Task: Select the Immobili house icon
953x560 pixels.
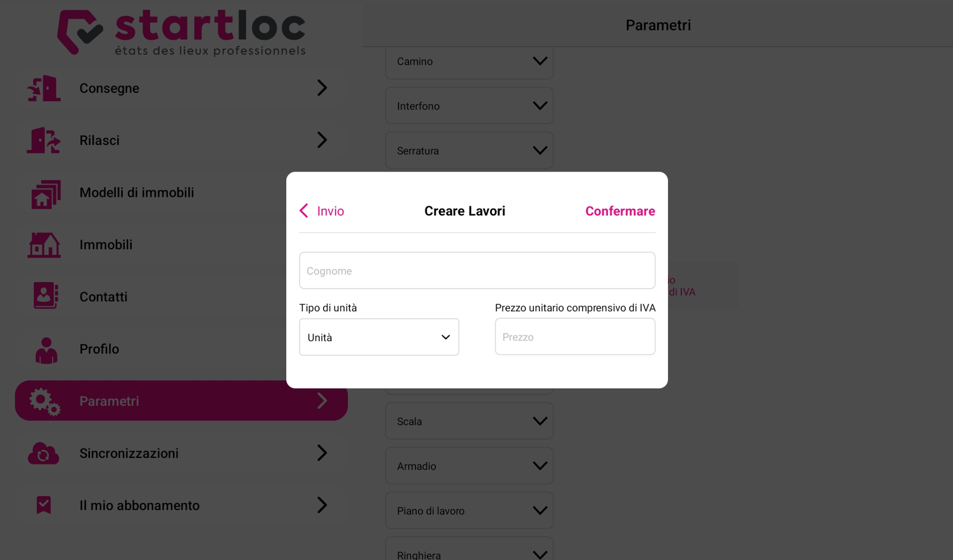Action: click(x=44, y=245)
